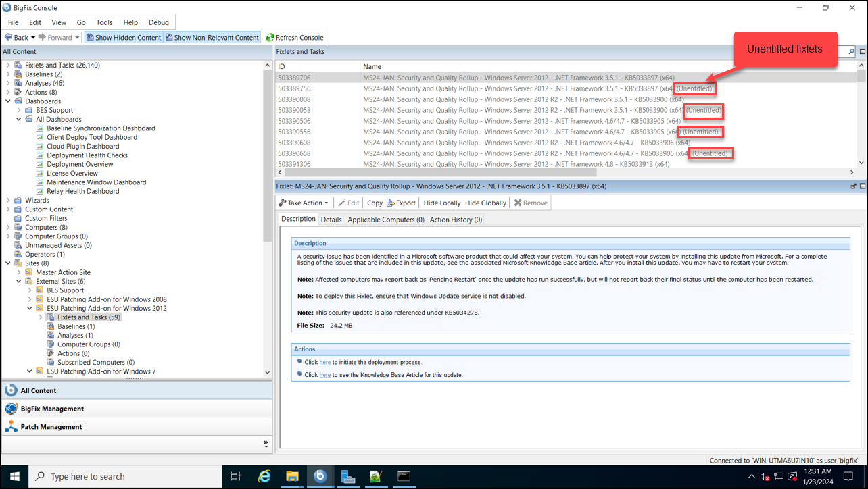Open the File menu

click(13, 22)
